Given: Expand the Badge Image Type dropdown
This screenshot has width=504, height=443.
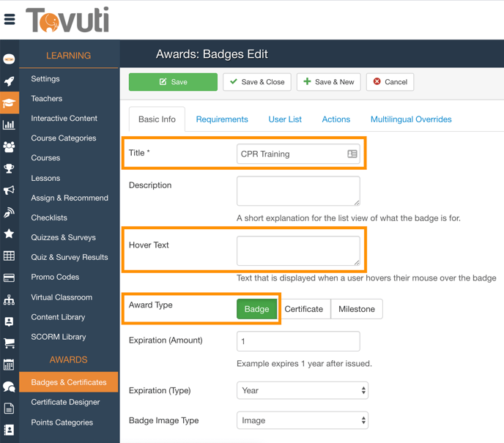Looking at the screenshot, I should point(302,421).
